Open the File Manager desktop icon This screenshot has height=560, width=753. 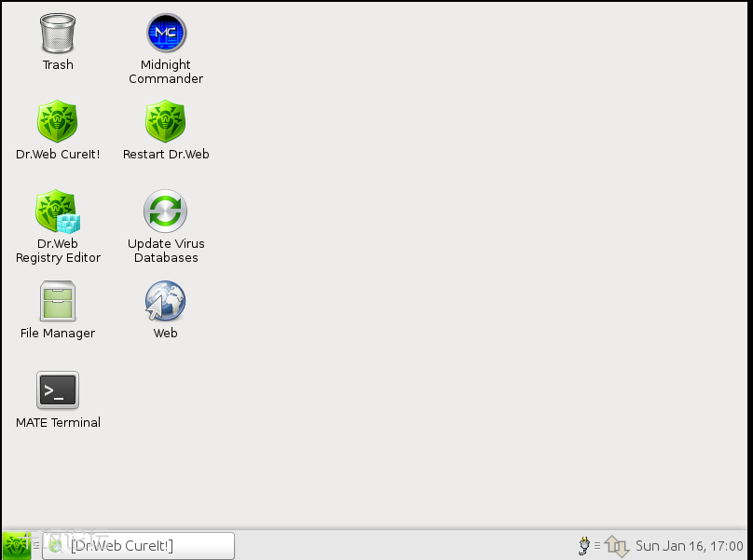(57, 301)
